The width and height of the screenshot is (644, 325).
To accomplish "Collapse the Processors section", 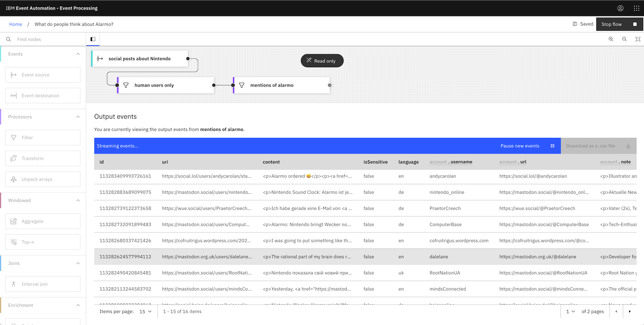I will click(78, 117).
